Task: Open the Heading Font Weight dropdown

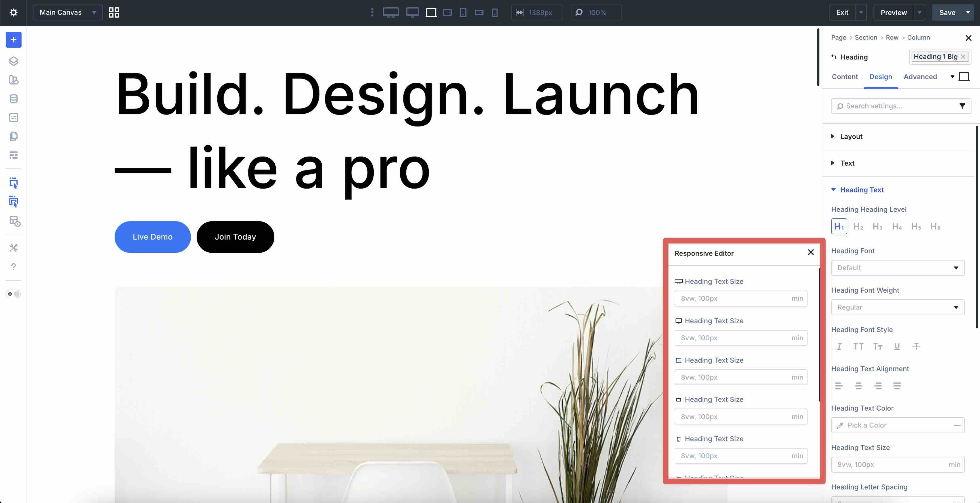Action: (897, 307)
